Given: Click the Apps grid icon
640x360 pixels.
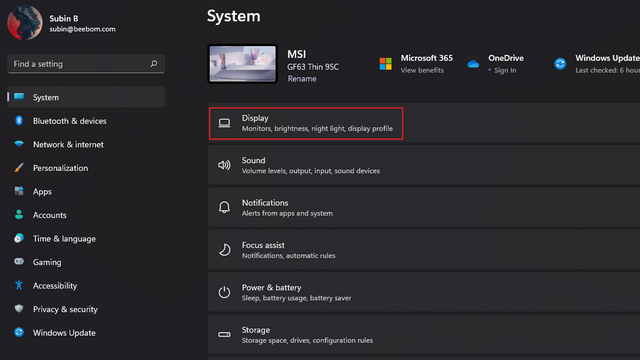Looking at the screenshot, I should tap(19, 191).
